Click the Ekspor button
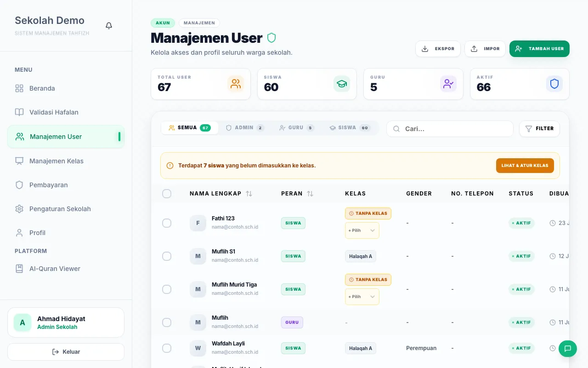Screen dimensions: 588x368 click(438, 49)
